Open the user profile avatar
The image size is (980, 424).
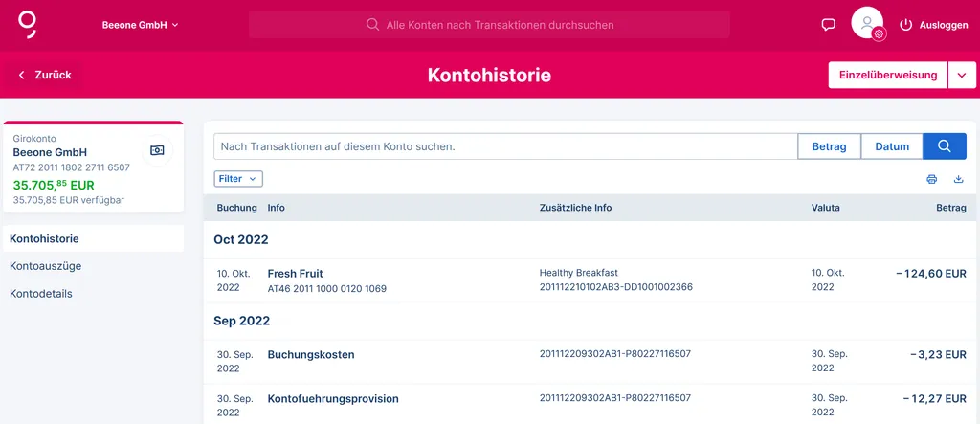[867, 24]
